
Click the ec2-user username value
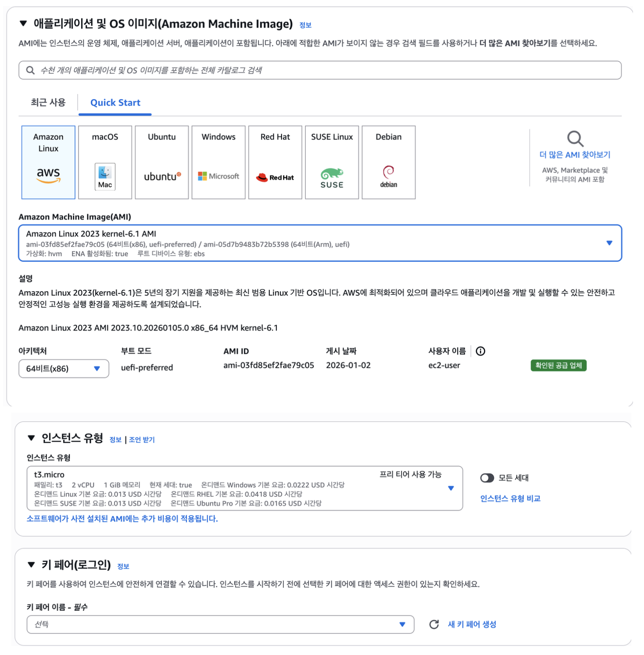(444, 365)
